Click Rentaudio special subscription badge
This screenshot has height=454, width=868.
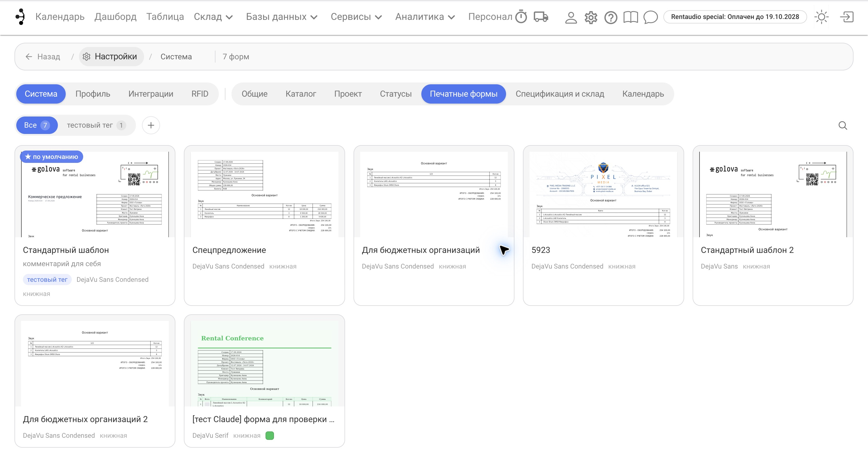coord(735,17)
